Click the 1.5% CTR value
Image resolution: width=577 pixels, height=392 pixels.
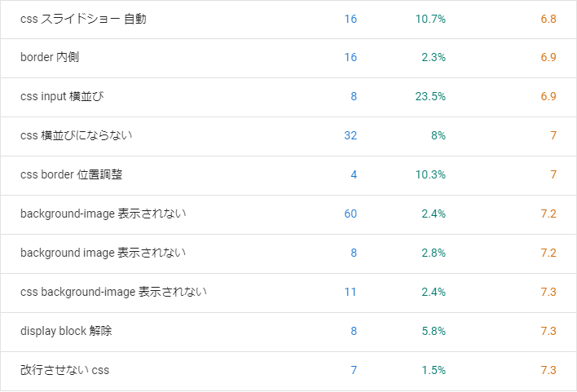(434, 370)
